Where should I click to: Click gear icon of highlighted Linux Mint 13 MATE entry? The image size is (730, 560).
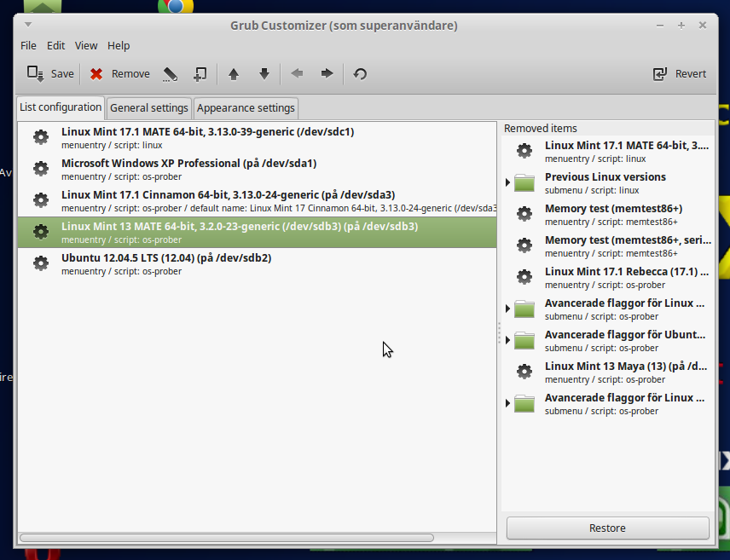(41, 231)
